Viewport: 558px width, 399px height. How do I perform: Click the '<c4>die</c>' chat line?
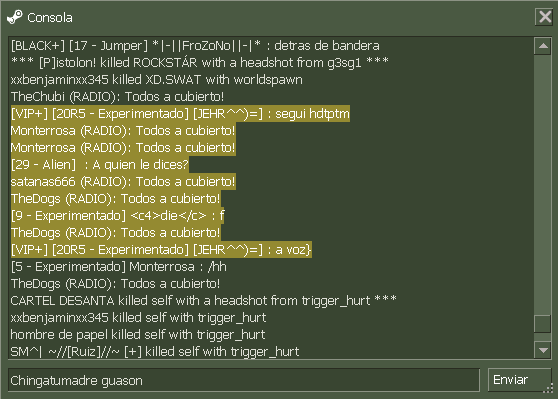pos(117,216)
